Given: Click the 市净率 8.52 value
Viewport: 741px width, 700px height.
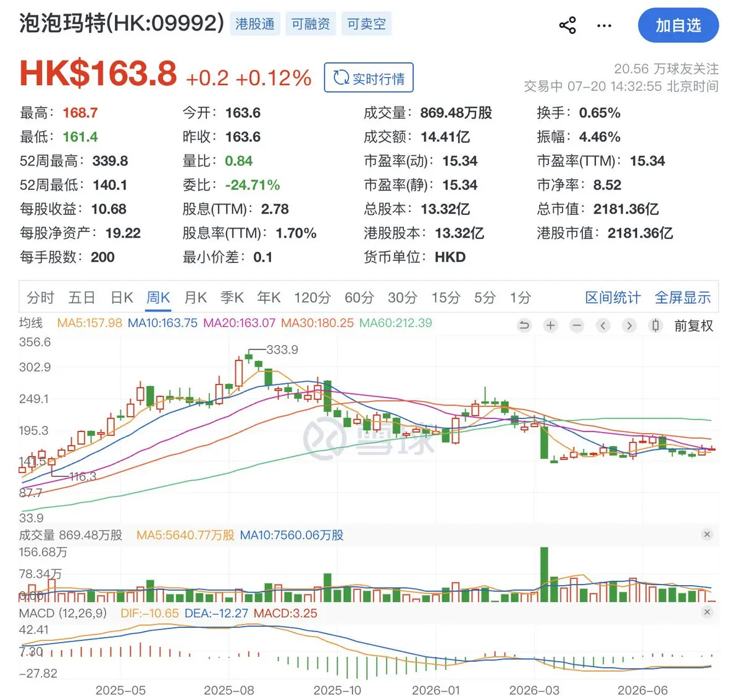Looking at the screenshot, I should [x=607, y=185].
